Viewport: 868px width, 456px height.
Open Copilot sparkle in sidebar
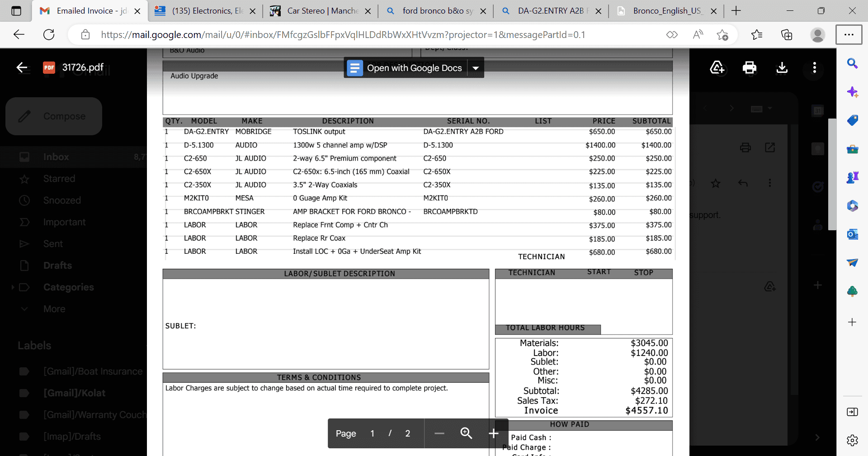point(853,92)
